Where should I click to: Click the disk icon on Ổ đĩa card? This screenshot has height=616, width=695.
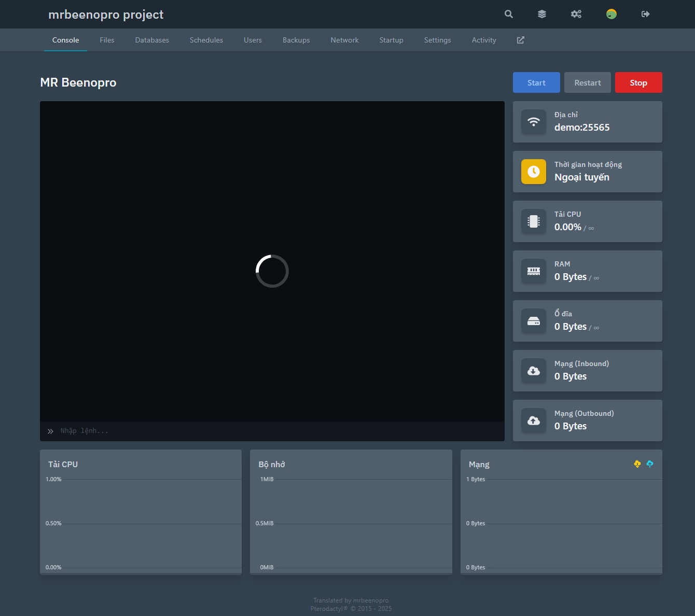(x=533, y=320)
